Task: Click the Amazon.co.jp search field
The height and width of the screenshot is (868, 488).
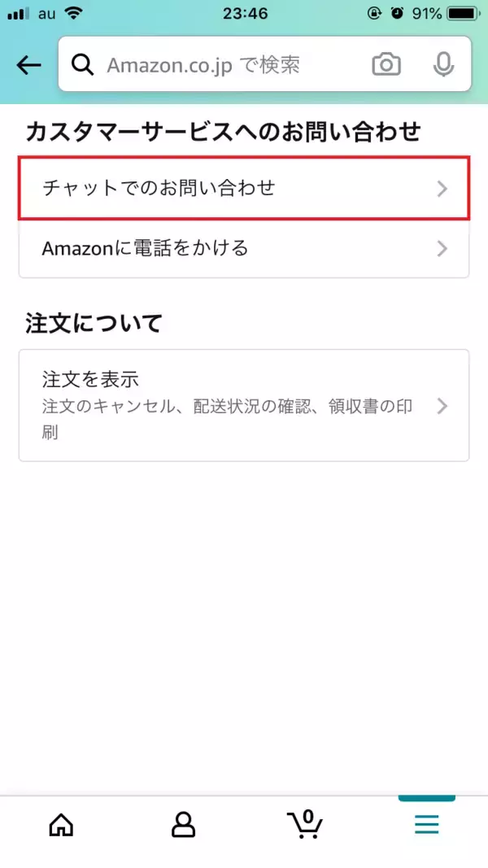Action: point(228,64)
